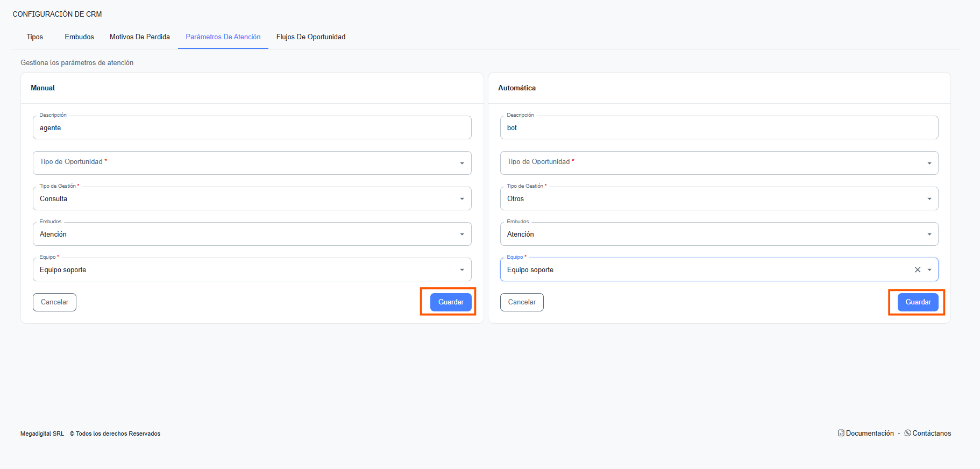Viewport: 980px width, 469px height.
Task: Focus the Descripción field containing agente
Action: pyautogui.click(x=252, y=128)
